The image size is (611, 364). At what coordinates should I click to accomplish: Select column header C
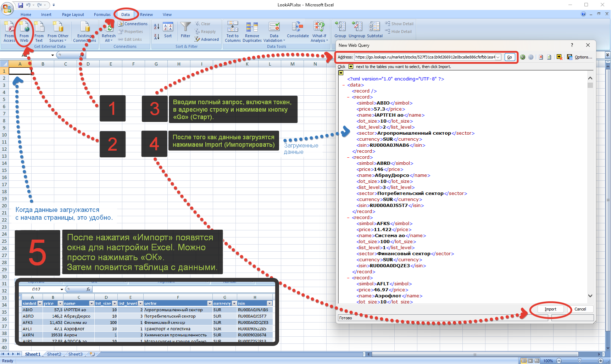pyautogui.click(x=66, y=64)
